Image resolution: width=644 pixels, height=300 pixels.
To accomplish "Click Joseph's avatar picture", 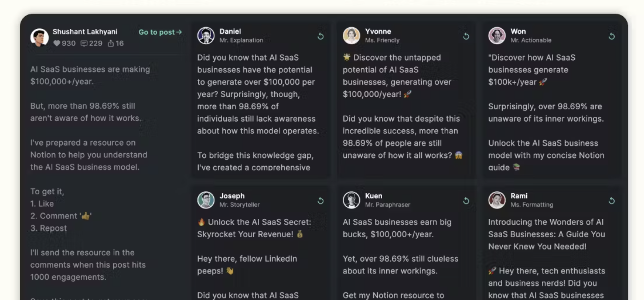I will 206,200.
